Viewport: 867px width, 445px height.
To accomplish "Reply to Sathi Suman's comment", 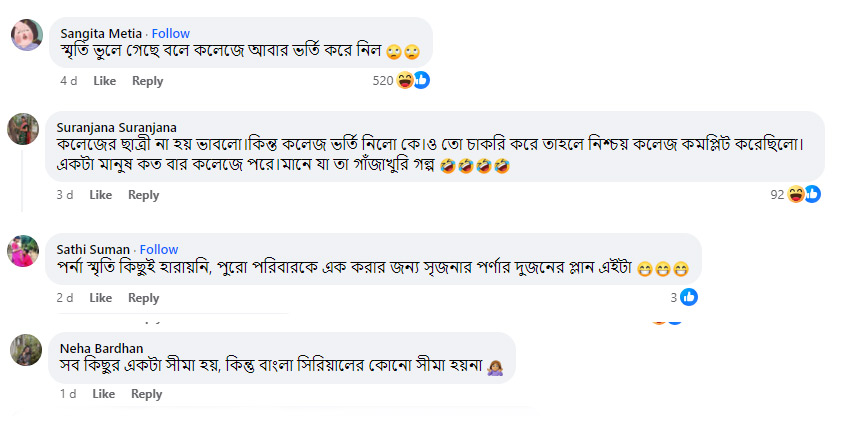I will 143,297.
